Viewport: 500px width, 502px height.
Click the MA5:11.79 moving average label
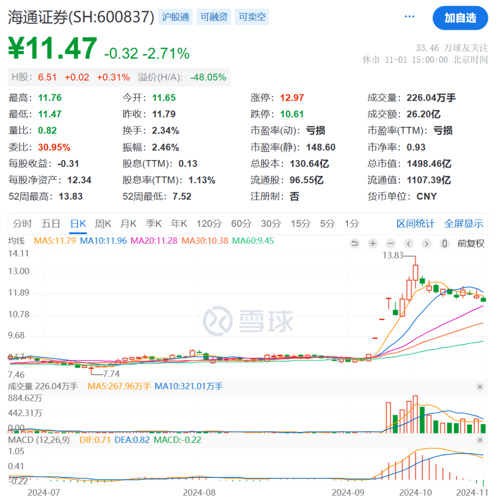point(55,241)
